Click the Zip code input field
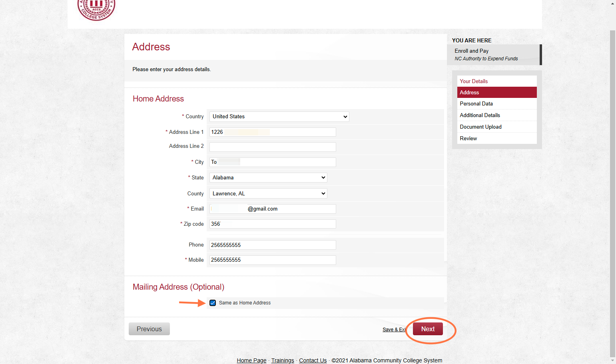616x364 pixels. coord(273,224)
